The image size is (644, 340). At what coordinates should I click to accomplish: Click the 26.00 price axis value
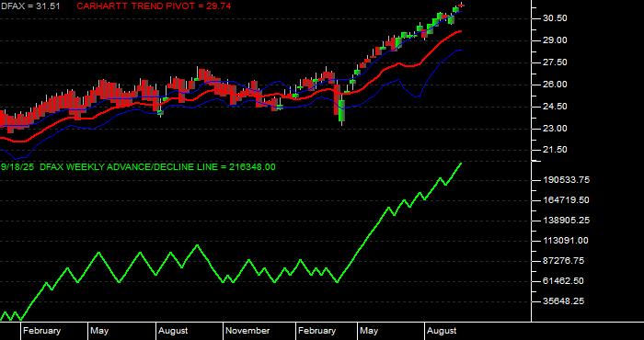coord(555,85)
